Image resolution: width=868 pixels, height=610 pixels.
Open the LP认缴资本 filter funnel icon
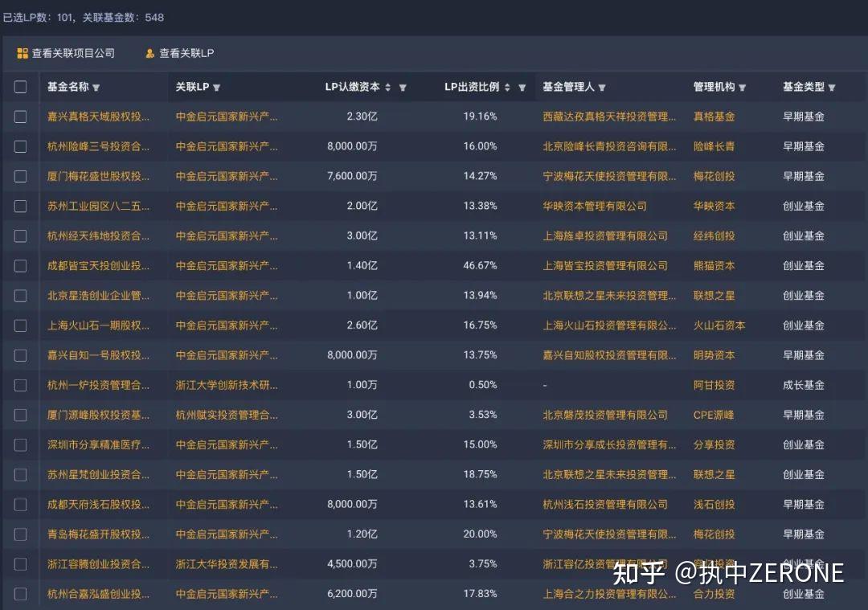point(403,88)
